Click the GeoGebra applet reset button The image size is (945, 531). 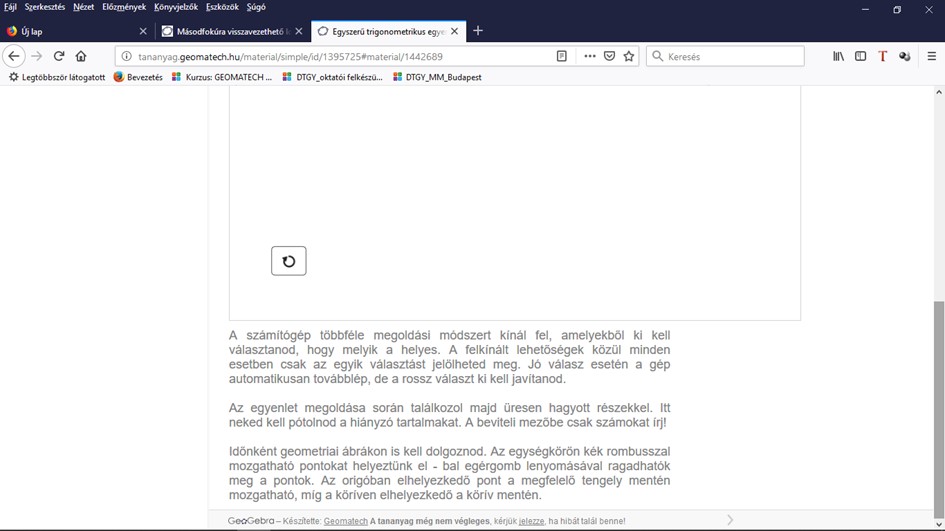[x=289, y=261]
